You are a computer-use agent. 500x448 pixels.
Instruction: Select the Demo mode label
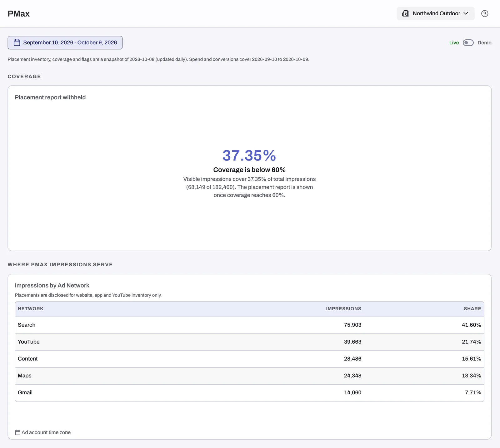[484, 43]
